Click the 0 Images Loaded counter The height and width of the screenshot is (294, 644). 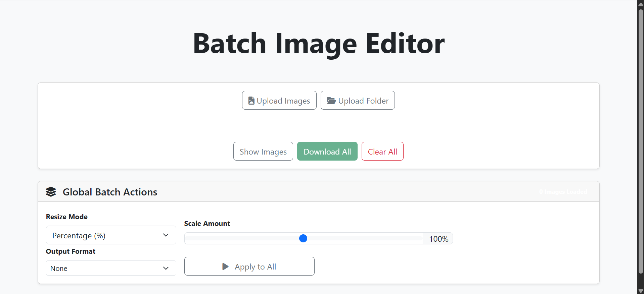tap(563, 191)
